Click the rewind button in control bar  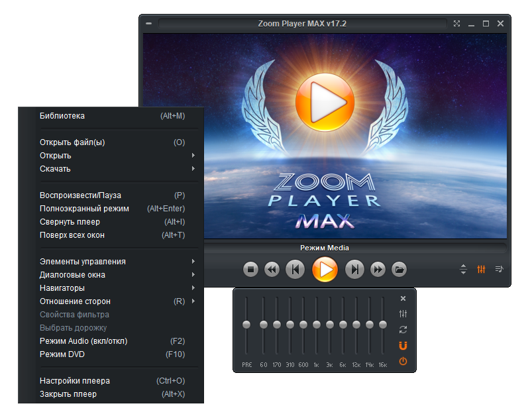pyautogui.click(x=272, y=270)
